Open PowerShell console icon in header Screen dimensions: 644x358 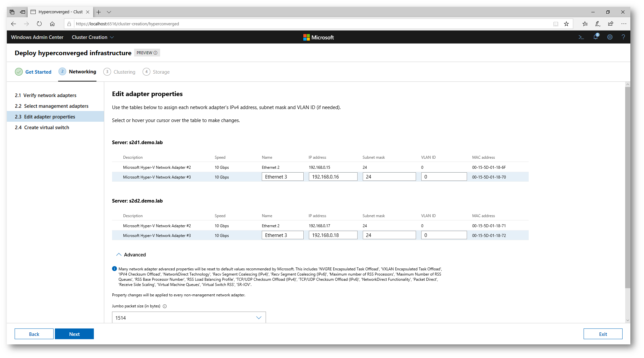[x=581, y=37]
